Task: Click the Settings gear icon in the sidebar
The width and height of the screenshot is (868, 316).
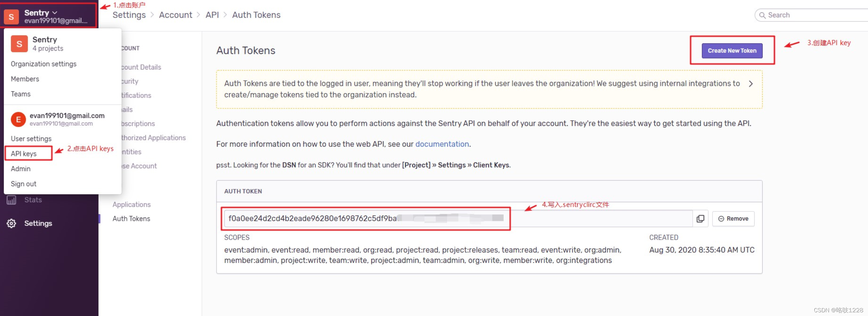Action: [11, 223]
